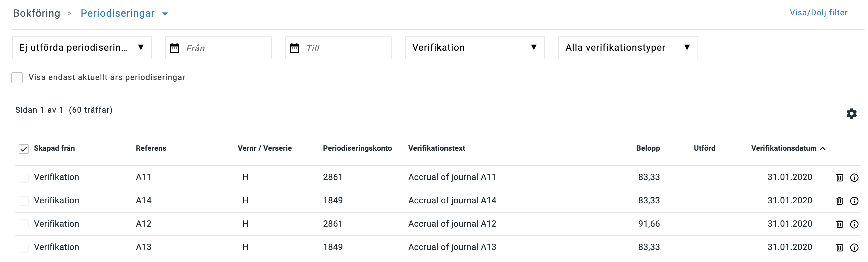Select checkbox for row A11
Image resolution: width=868 pixels, height=262 pixels.
pyautogui.click(x=24, y=178)
